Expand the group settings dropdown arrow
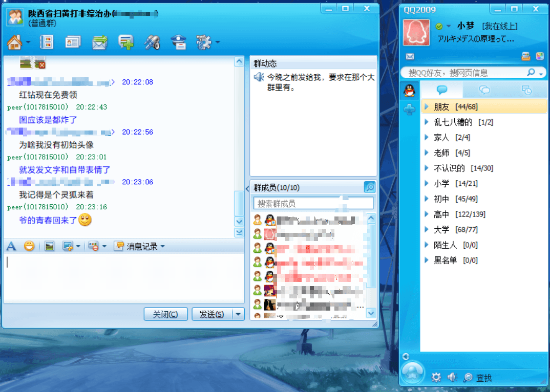The height and width of the screenshot is (392, 550). (x=218, y=42)
